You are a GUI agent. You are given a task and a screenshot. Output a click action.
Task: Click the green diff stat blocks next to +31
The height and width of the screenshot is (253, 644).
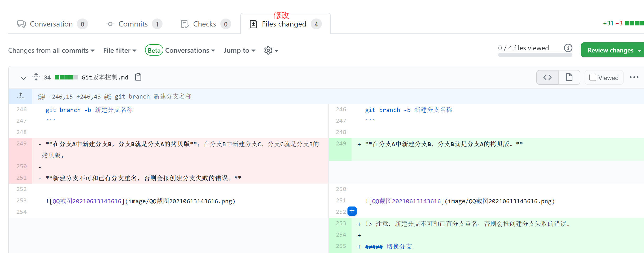pyautogui.click(x=634, y=23)
